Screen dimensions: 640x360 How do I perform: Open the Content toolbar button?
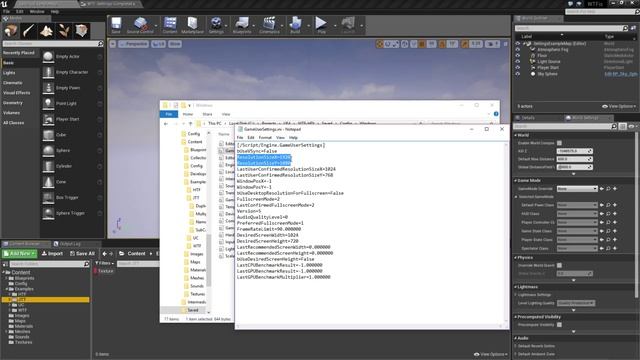click(x=170, y=25)
